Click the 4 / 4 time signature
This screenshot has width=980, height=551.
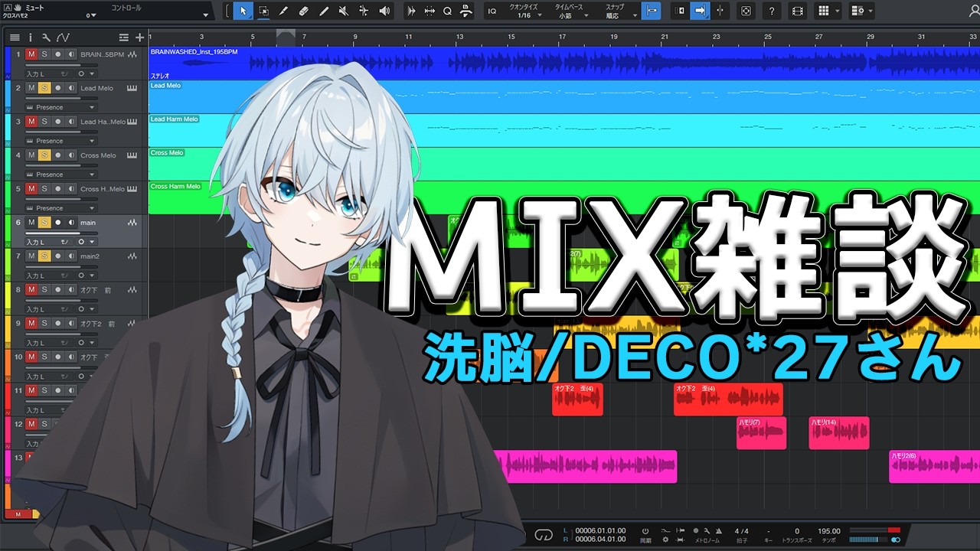pyautogui.click(x=742, y=530)
